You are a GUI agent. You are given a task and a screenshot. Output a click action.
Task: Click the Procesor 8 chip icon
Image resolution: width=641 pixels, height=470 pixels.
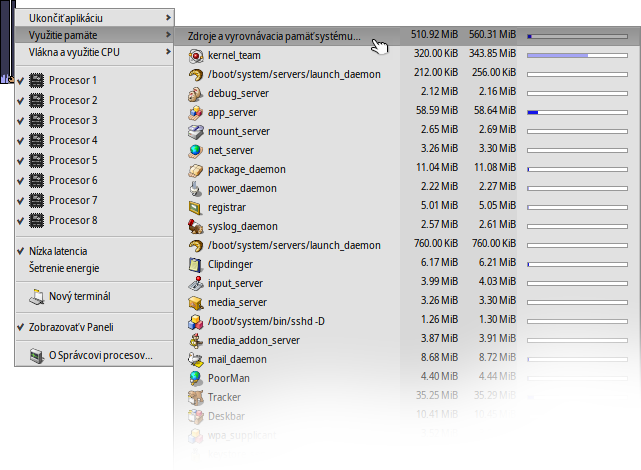tap(36, 221)
